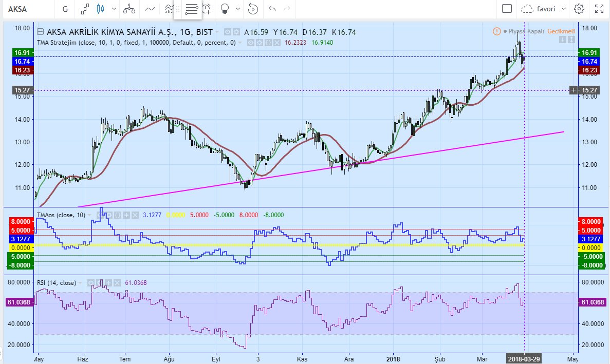Click the plus button at 15.27 price
The image size is (610, 364).
coord(574,90)
